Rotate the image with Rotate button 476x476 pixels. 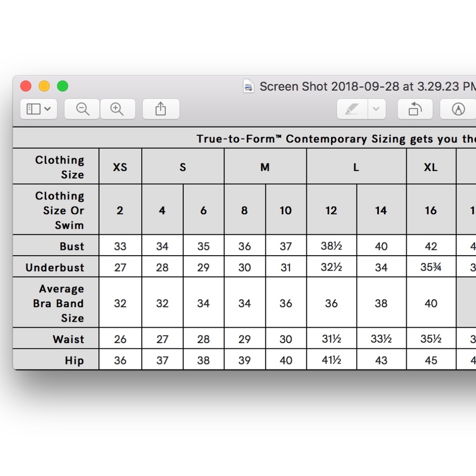[x=415, y=109]
